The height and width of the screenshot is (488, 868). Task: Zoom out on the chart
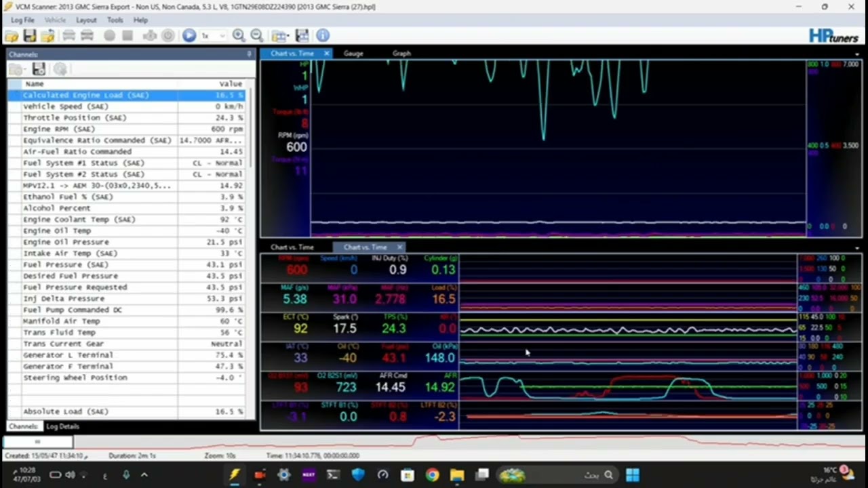tap(256, 35)
